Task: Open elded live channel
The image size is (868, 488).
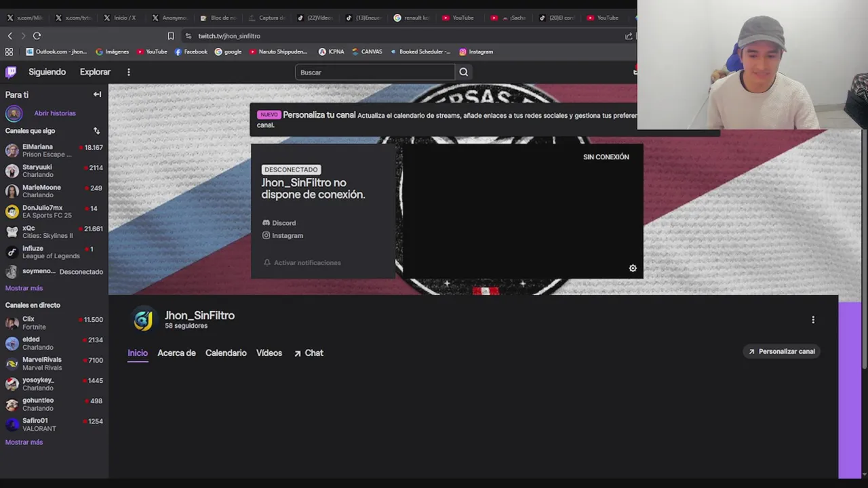Action: [x=54, y=343]
